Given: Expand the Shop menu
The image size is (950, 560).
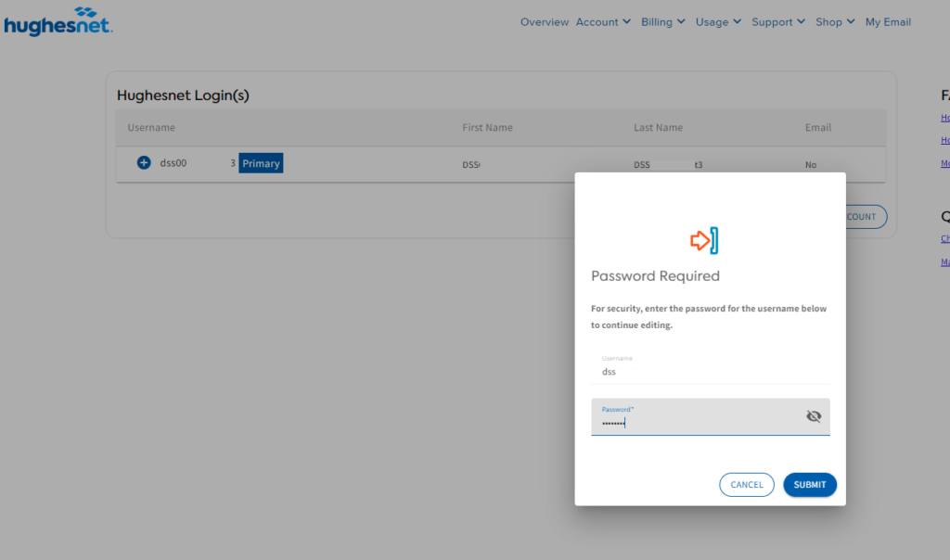Looking at the screenshot, I should click(834, 22).
